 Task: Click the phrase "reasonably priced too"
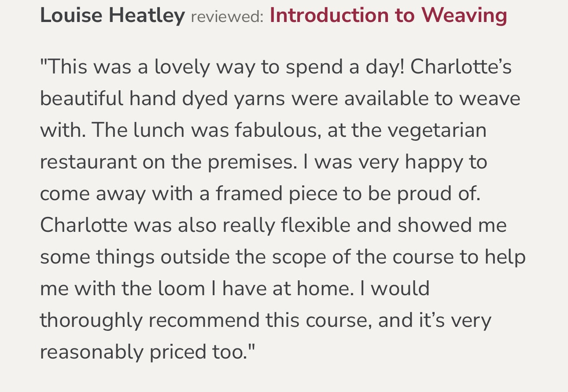[x=147, y=352]
